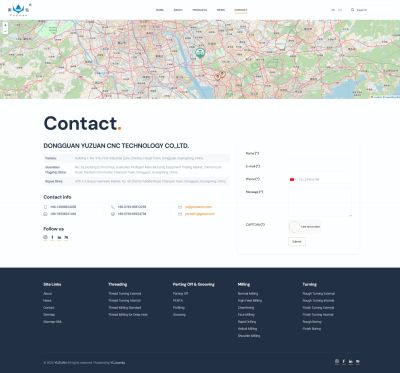Click the Name input field

[x=319, y=153]
